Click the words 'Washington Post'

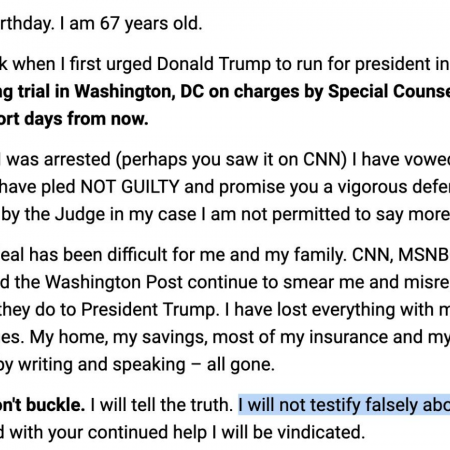pyautogui.click(x=114, y=282)
